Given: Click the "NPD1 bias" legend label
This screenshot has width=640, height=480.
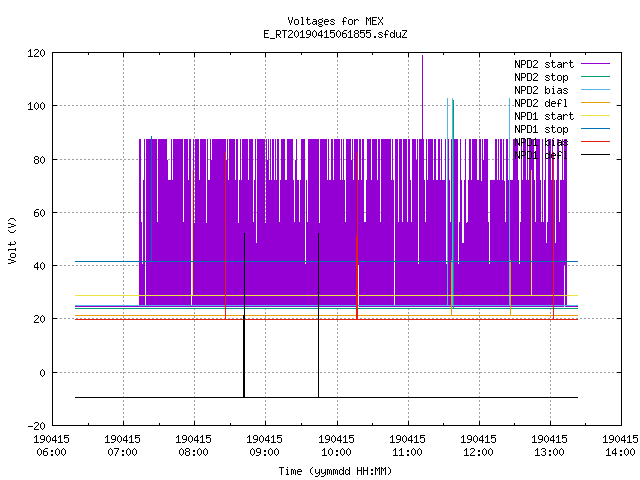Looking at the screenshot, I should 541,142.
